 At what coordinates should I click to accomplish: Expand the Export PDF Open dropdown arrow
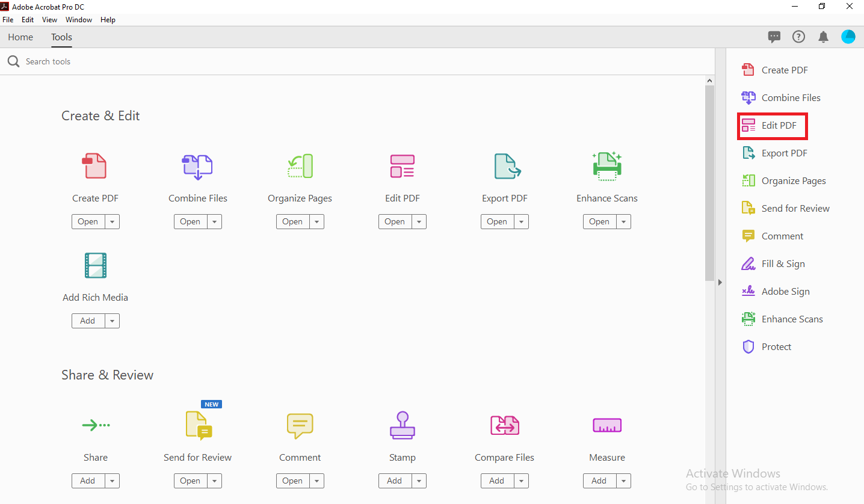pyautogui.click(x=521, y=221)
